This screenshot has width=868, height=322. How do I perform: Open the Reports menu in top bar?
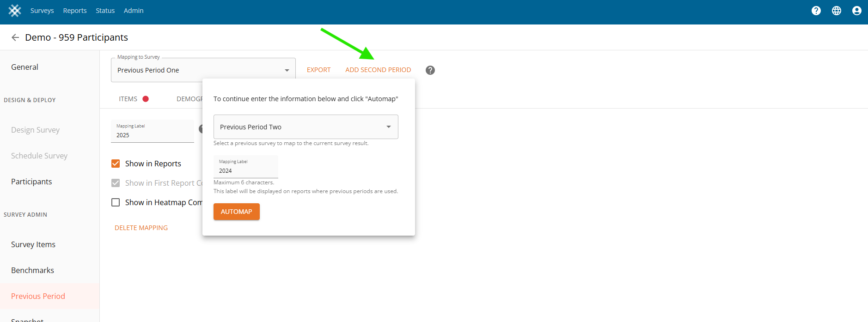click(x=75, y=11)
